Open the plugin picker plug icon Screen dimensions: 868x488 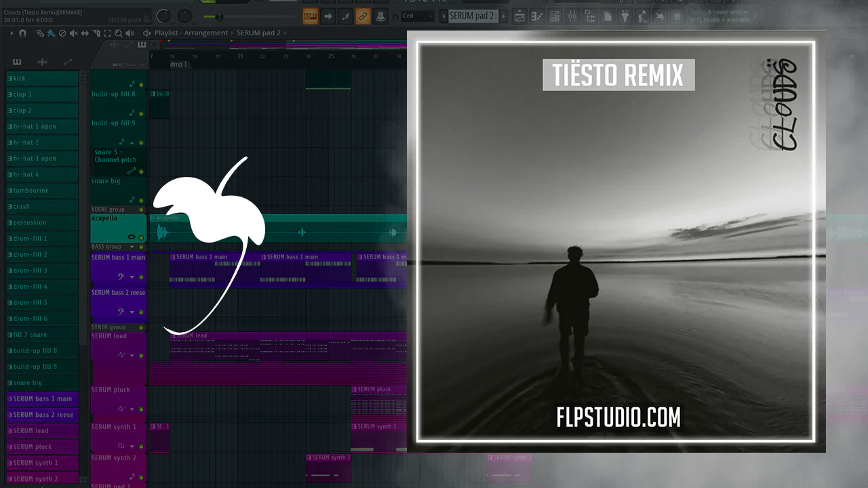click(x=625, y=16)
